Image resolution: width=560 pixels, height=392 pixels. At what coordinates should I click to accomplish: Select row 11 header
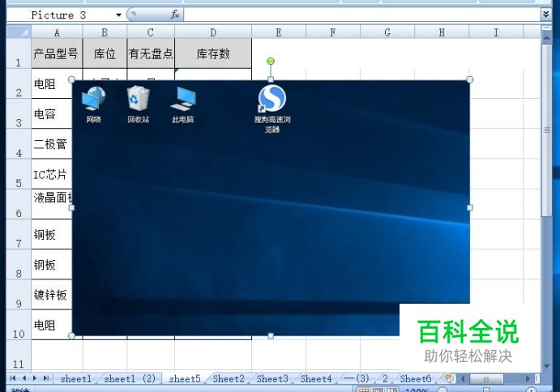(x=19, y=355)
